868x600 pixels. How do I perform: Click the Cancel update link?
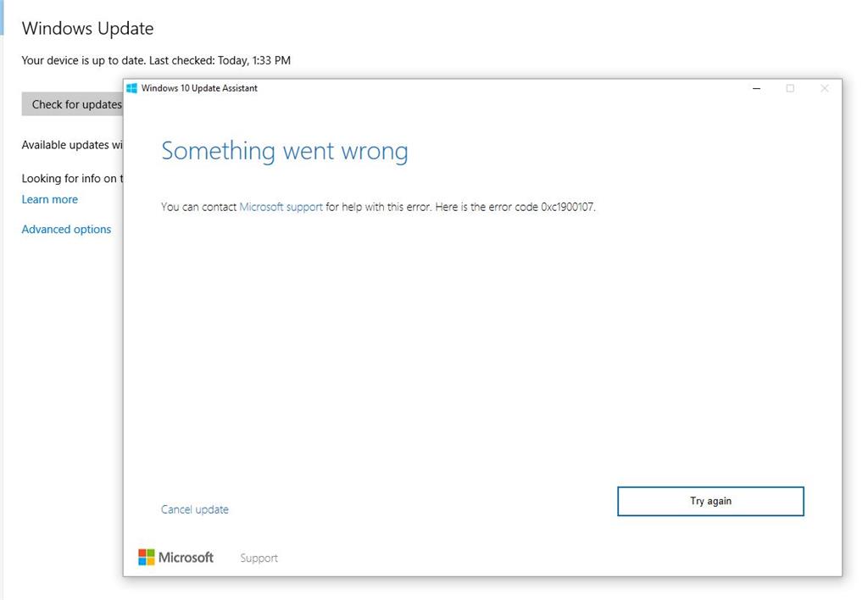(x=194, y=509)
